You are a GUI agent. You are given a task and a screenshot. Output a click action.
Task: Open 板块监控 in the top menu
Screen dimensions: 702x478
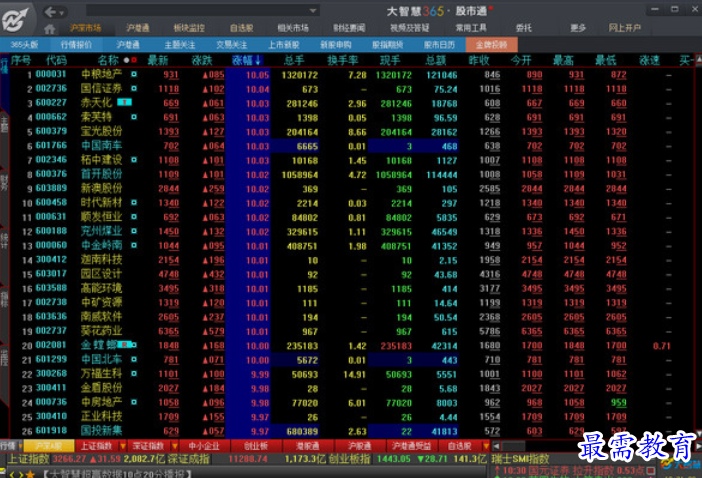[x=189, y=28]
